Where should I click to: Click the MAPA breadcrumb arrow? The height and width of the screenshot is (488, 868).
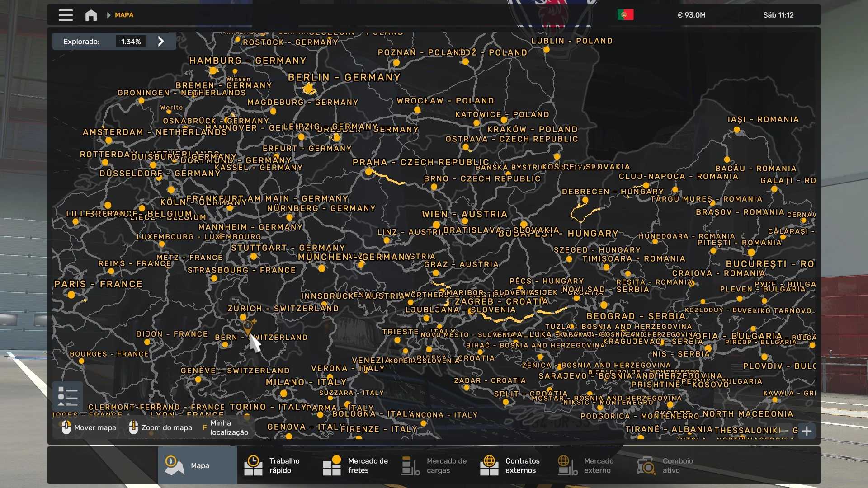point(108,15)
